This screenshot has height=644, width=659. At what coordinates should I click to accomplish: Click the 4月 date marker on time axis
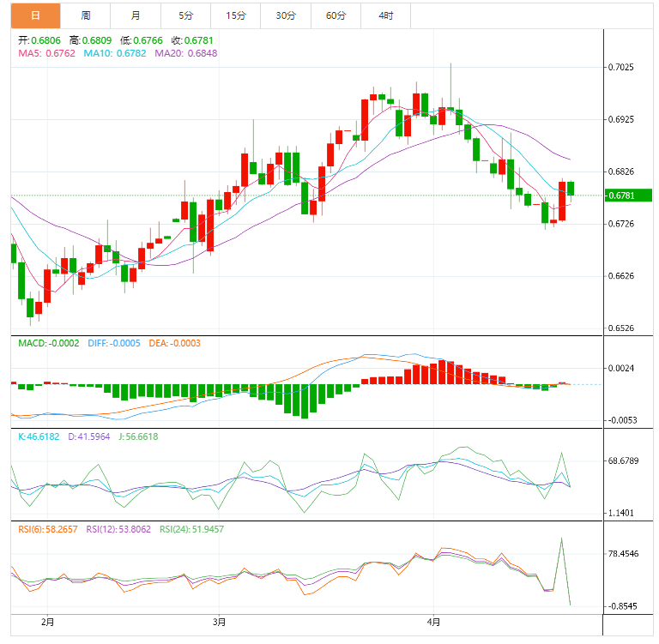pos(433,623)
